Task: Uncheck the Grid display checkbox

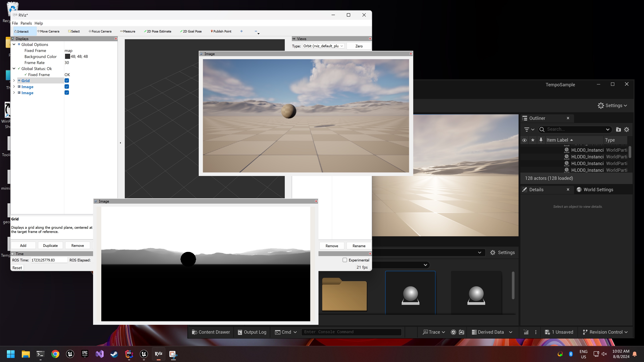Action: tap(67, 80)
